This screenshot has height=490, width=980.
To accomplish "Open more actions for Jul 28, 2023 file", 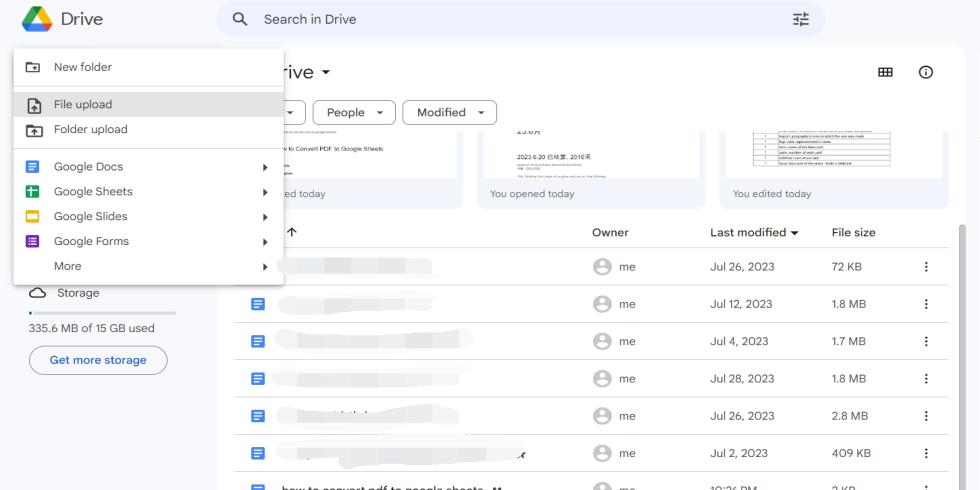I will click(x=926, y=379).
